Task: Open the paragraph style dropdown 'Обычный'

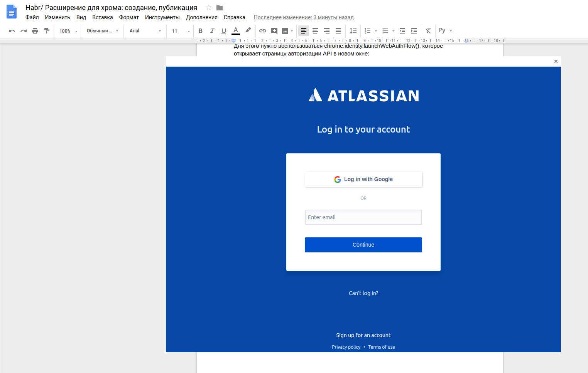Action: click(103, 31)
